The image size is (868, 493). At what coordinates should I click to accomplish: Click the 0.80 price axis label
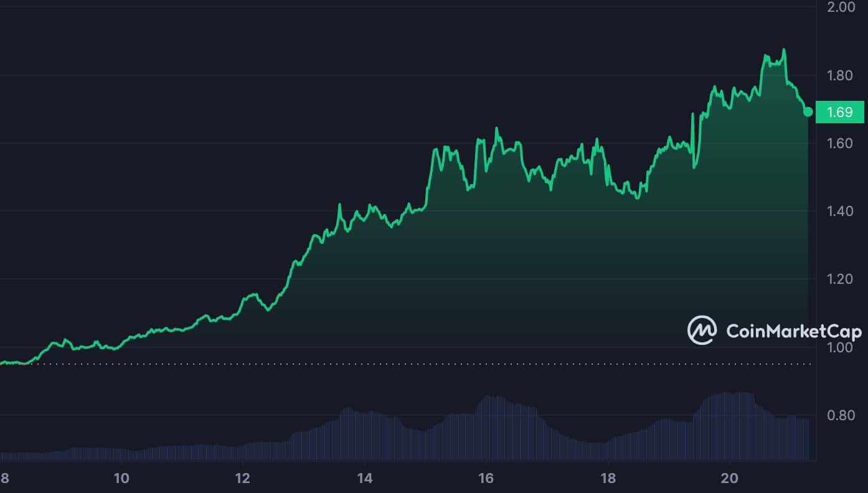pos(840,415)
